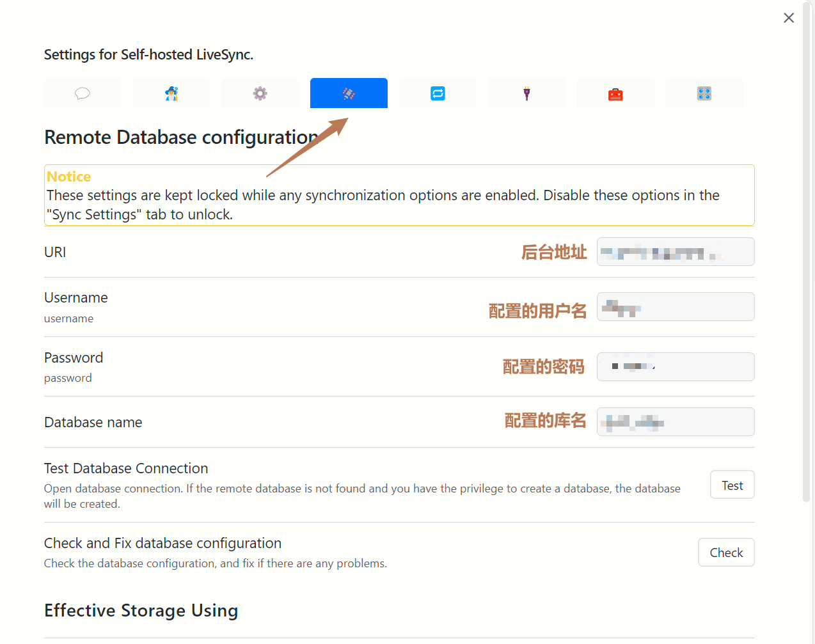Open the plug customization sync tab

click(526, 93)
